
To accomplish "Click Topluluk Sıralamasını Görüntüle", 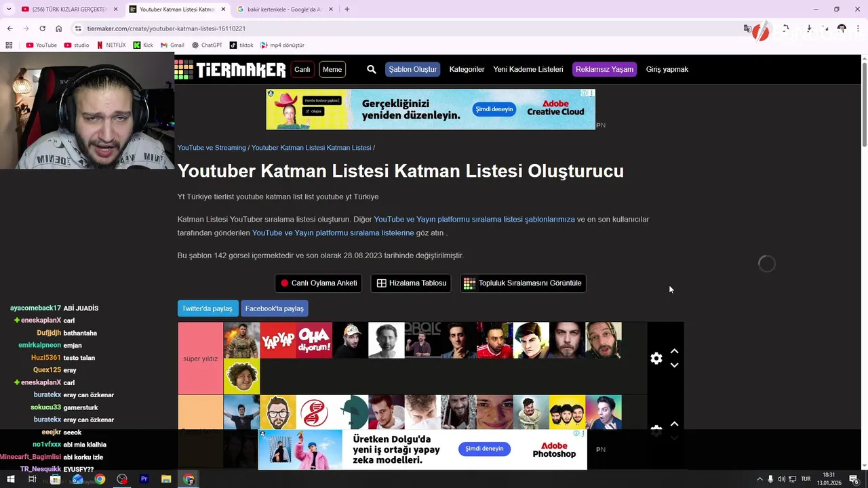I will (523, 283).
